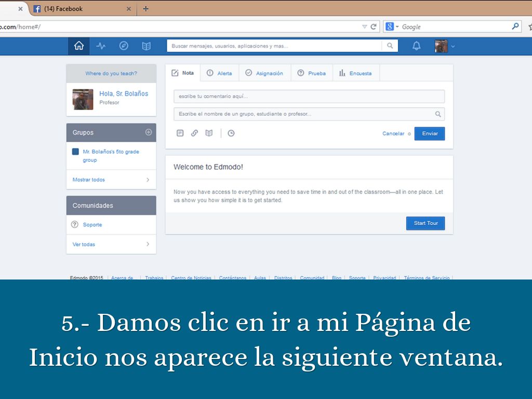Select the Encuesta tab
Viewport: 532px width, 399px height.
coord(355,73)
